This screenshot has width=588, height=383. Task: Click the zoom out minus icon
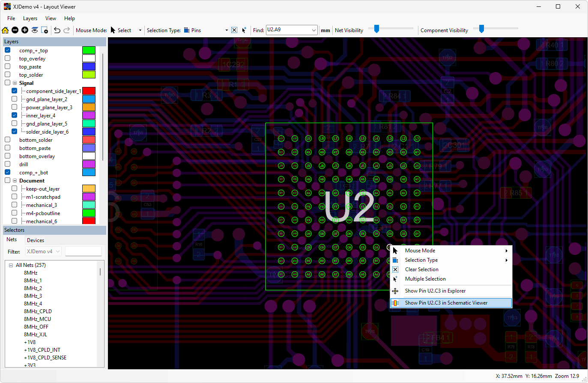[15, 30]
